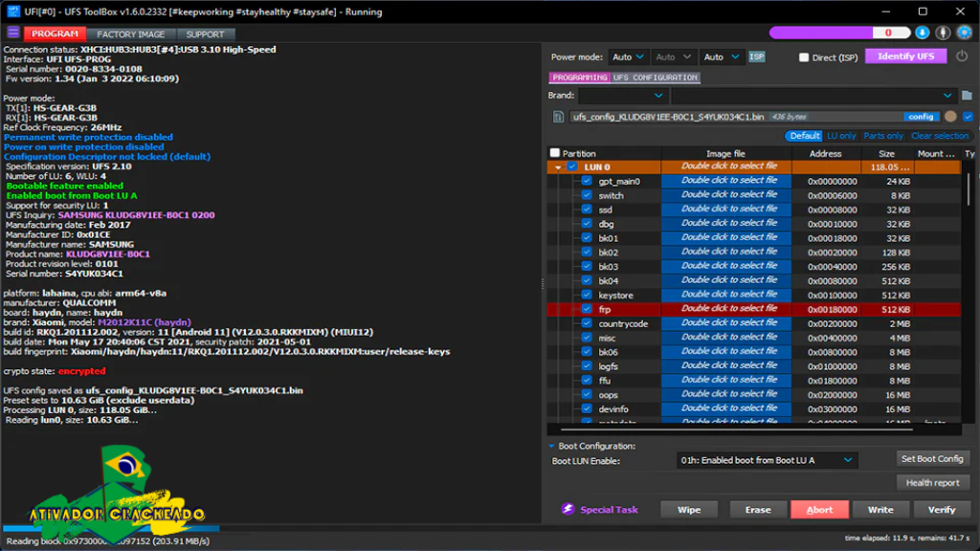Click the ISP badge icon
Screen dimensions: 980x551
pos(756,56)
